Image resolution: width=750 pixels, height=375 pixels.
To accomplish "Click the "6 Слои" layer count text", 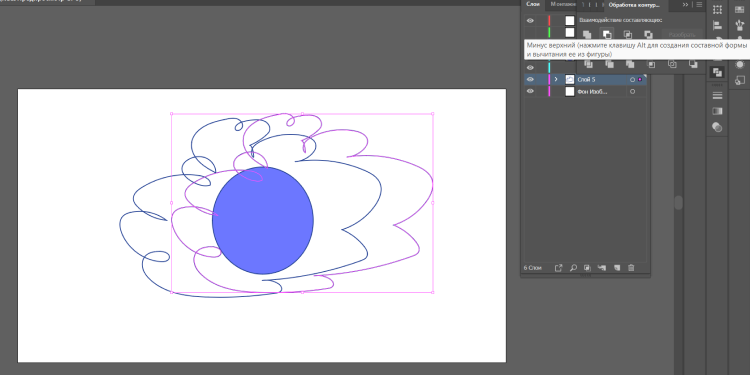I will tap(532, 268).
